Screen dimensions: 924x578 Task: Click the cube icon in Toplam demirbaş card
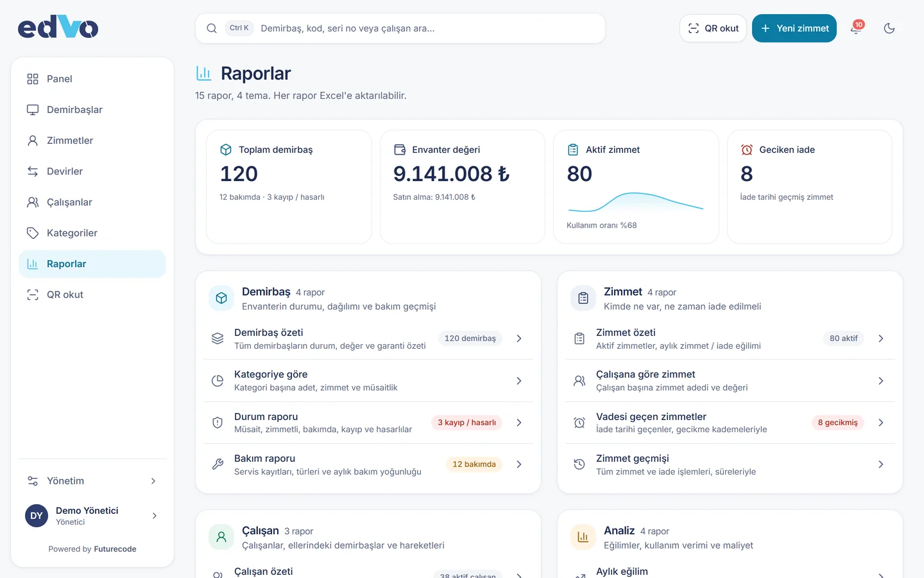(x=226, y=150)
